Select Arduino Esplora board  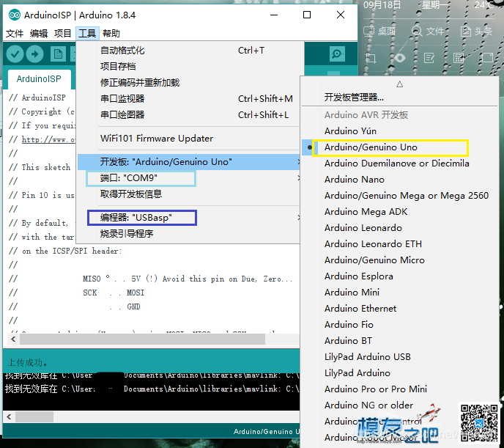pos(399,276)
